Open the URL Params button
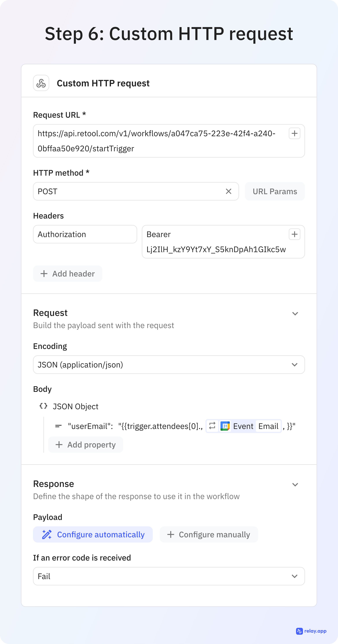The width and height of the screenshot is (338, 644). click(275, 191)
